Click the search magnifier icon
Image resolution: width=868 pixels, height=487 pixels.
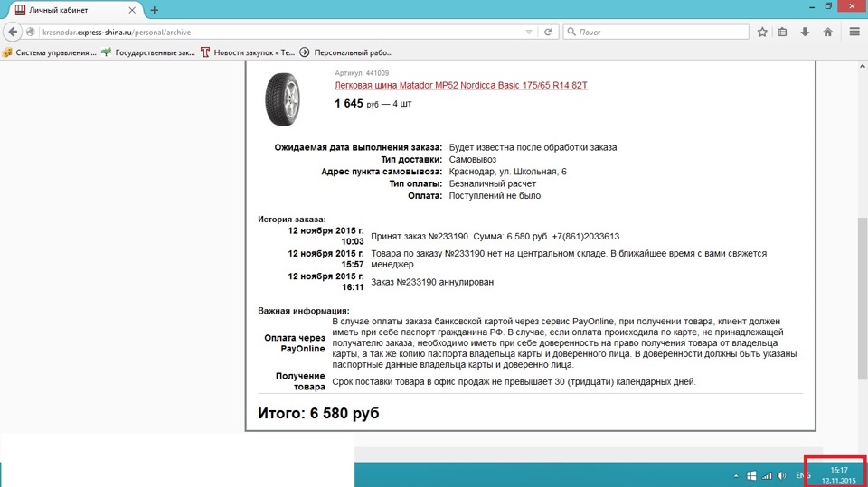coord(571,33)
